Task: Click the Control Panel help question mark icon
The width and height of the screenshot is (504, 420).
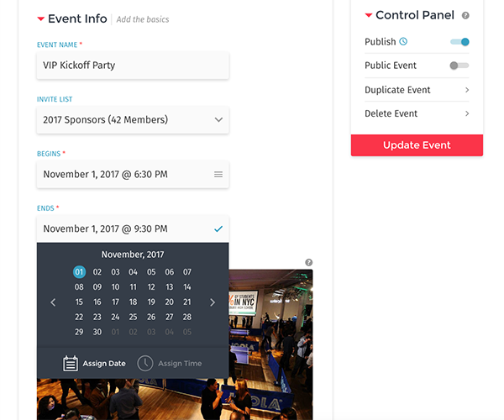Action: [465, 15]
